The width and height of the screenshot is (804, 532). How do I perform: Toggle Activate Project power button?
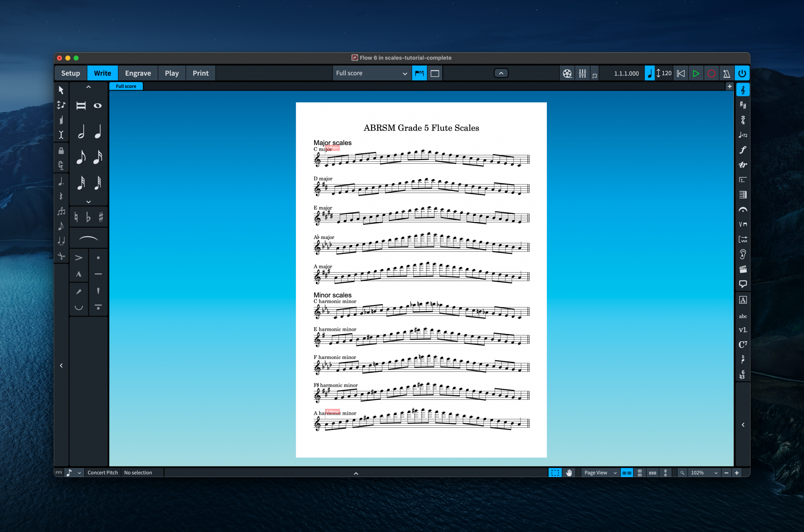tap(742, 73)
